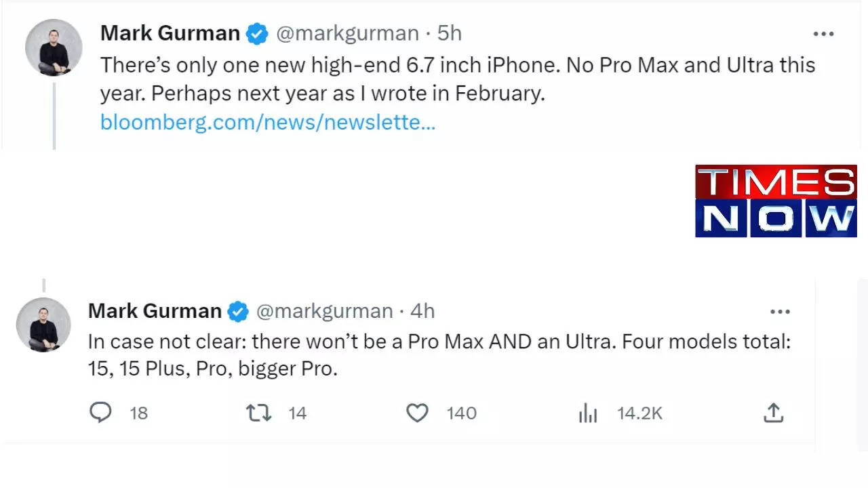Click second tweet's profile avatar
Image resolution: width=868 pixels, height=488 pixels.
pyautogui.click(x=43, y=325)
